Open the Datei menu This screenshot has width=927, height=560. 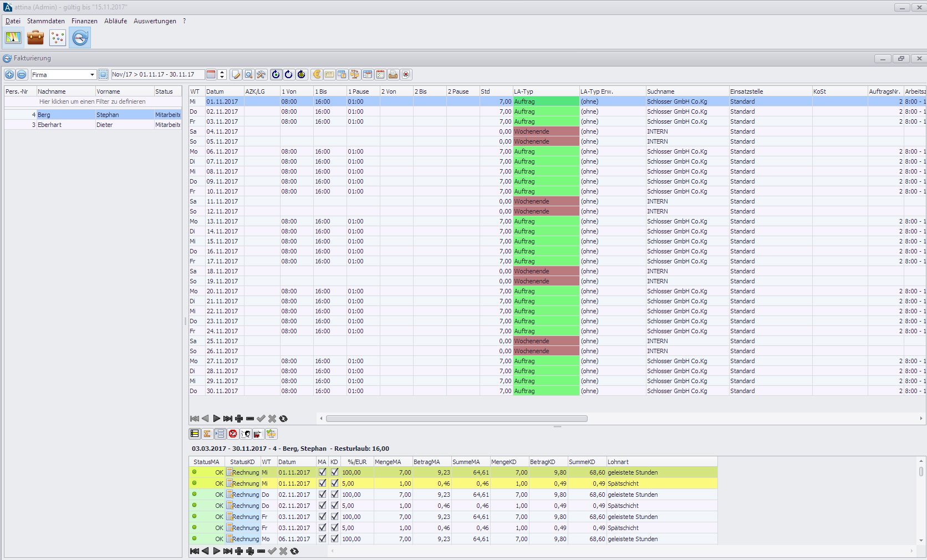(13, 21)
